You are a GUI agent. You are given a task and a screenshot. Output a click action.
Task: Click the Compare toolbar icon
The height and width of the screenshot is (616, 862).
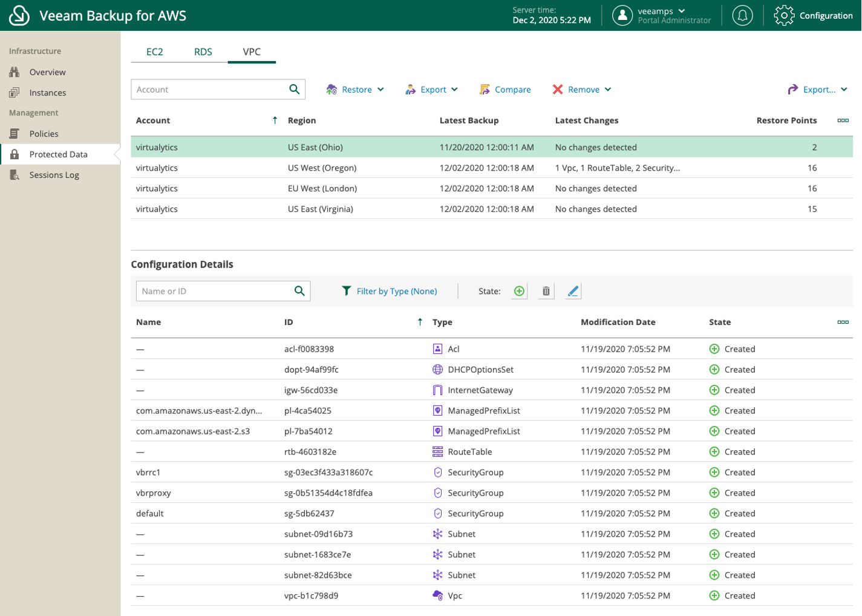coord(485,90)
